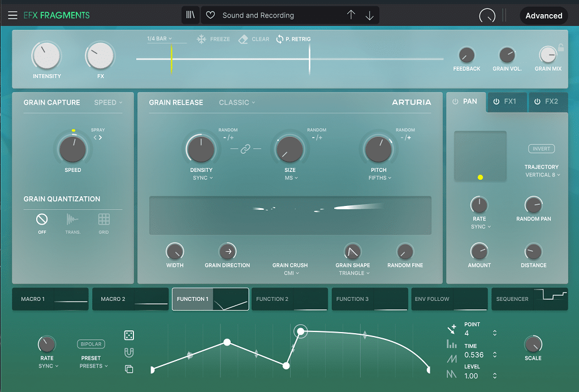579x392 pixels.
Task: Click the Sound and Recording preset name
Action: pyautogui.click(x=258, y=15)
